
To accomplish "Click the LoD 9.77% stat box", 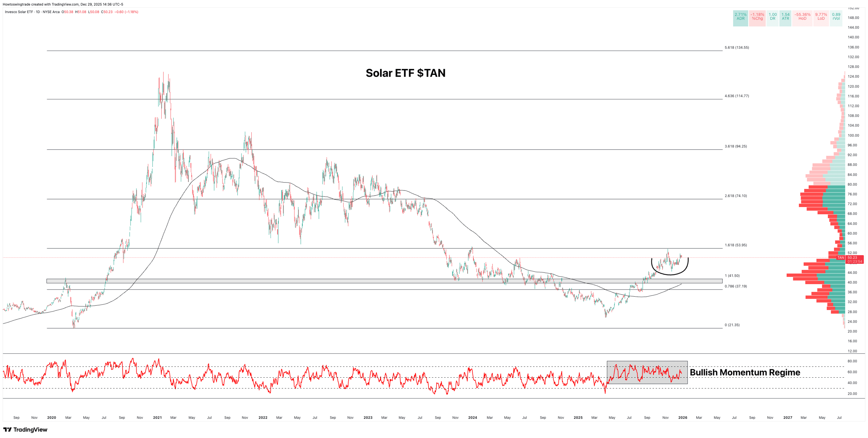I will tap(821, 17).
